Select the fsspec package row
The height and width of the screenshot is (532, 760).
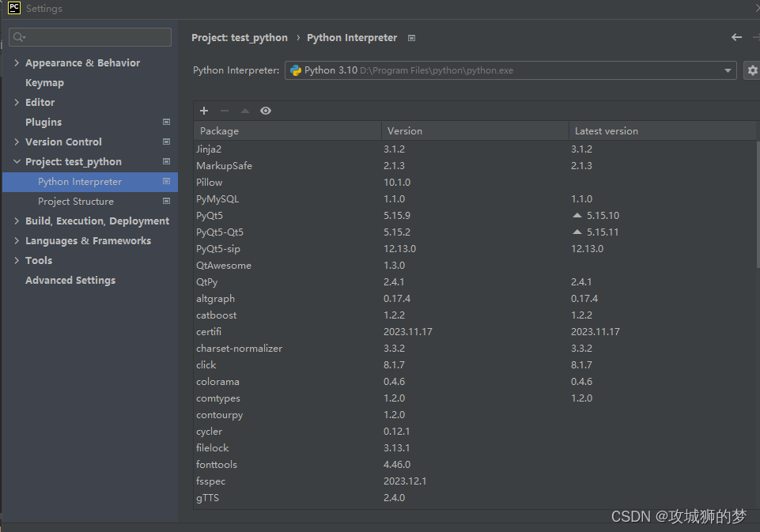click(475, 481)
